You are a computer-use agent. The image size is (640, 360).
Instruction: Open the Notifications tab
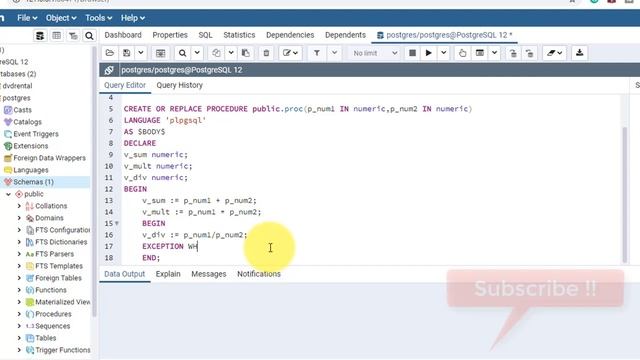click(x=259, y=274)
